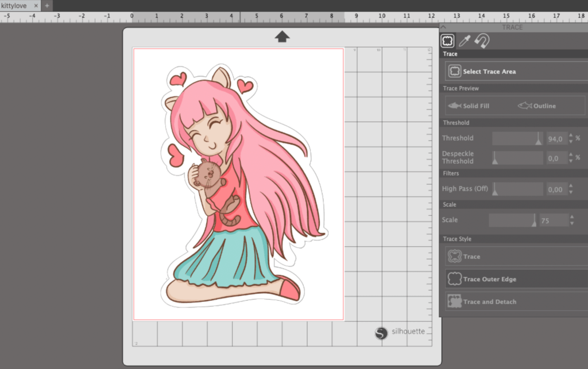Select the Trace tab icon in panel
The width and height of the screenshot is (588, 369).
[x=447, y=41]
